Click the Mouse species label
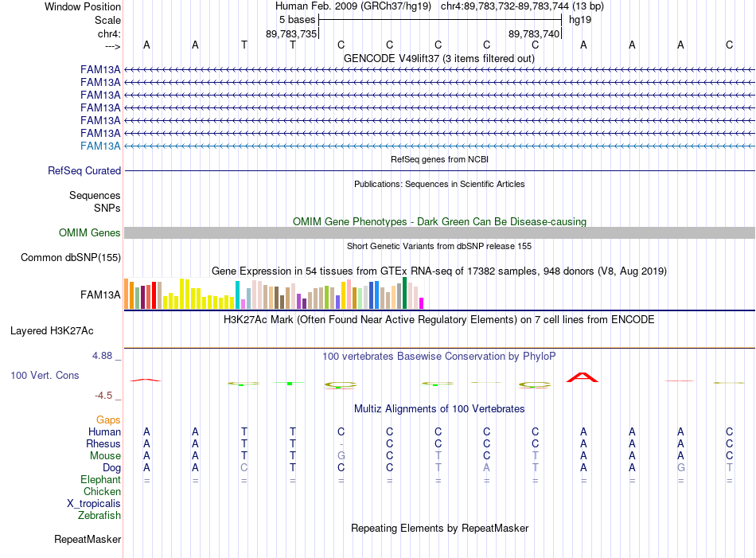Screen dimensions: 756x558 click(105, 456)
